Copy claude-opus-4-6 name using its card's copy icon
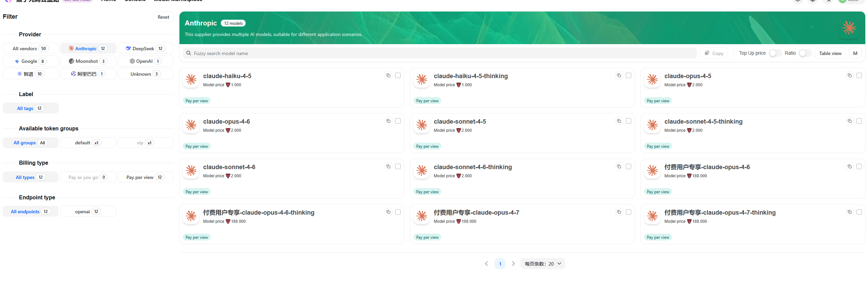This screenshot has height=289, width=868. pos(388,121)
